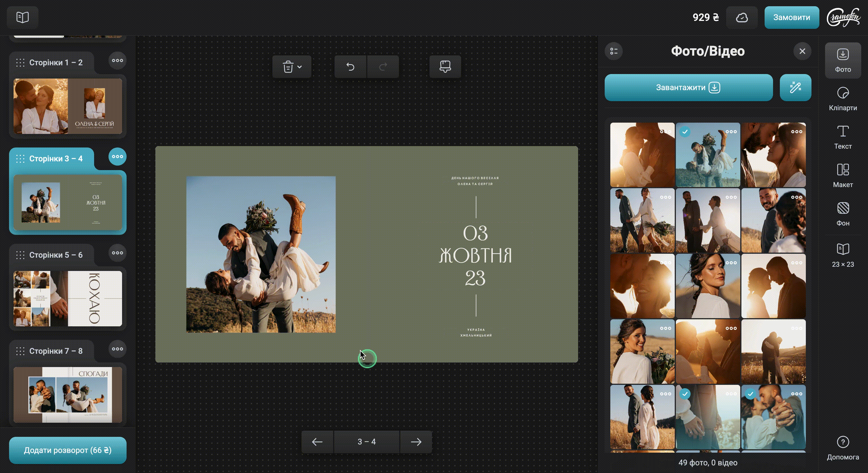Viewport: 868px width, 473px height.
Task: Click the redo arrow icon
Action: pos(383,67)
